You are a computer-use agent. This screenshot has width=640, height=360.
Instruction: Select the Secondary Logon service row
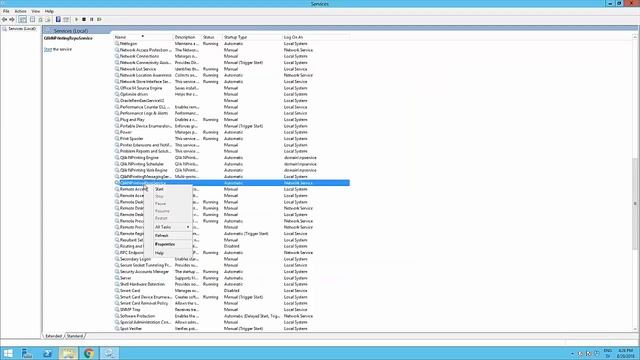[x=232, y=259]
